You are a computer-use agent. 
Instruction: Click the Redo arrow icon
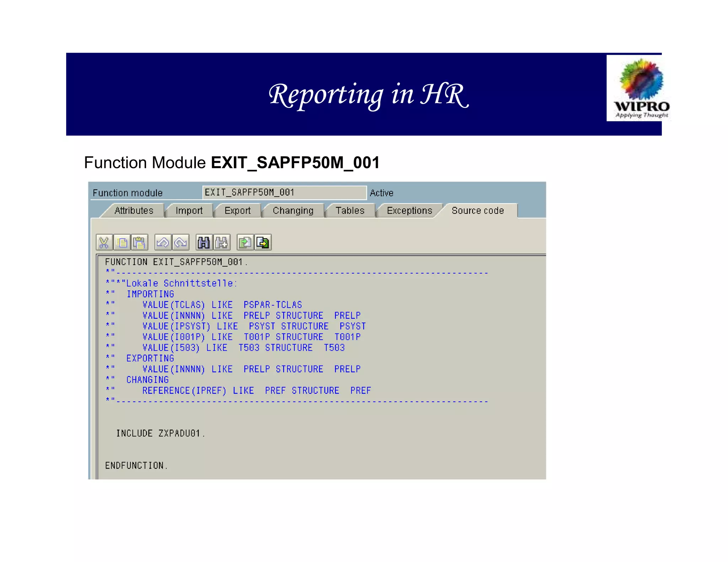181,243
